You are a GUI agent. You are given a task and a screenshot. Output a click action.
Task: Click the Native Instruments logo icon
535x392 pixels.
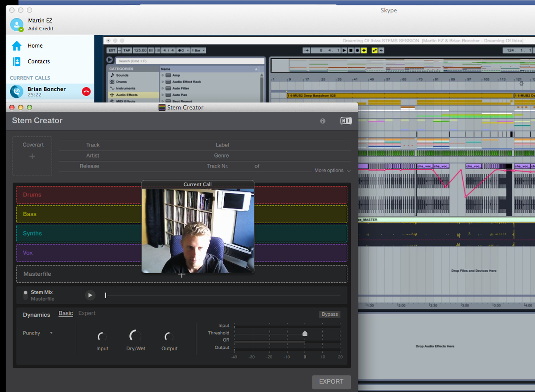point(346,121)
